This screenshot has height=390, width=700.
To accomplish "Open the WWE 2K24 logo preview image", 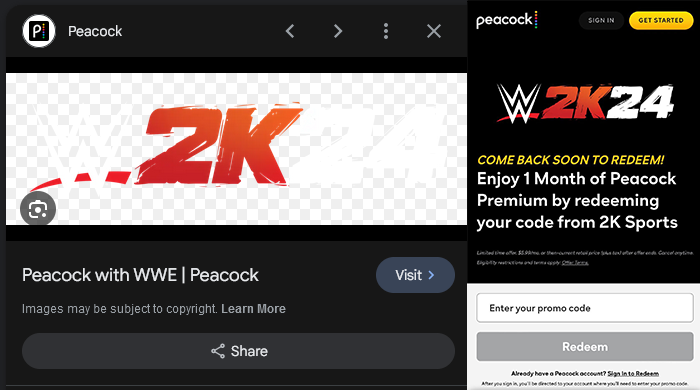I will pyautogui.click(x=236, y=149).
